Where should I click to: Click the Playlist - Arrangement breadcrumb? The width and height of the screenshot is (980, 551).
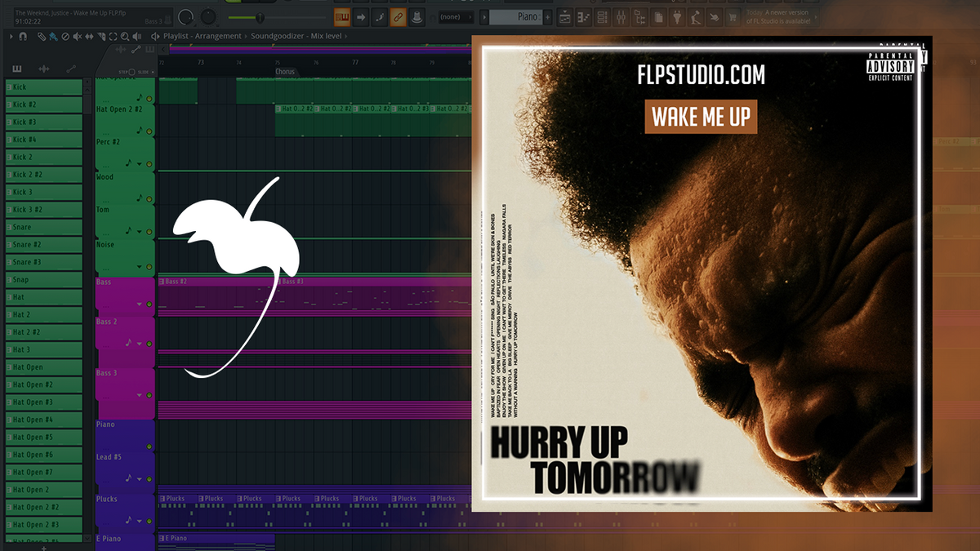click(201, 36)
